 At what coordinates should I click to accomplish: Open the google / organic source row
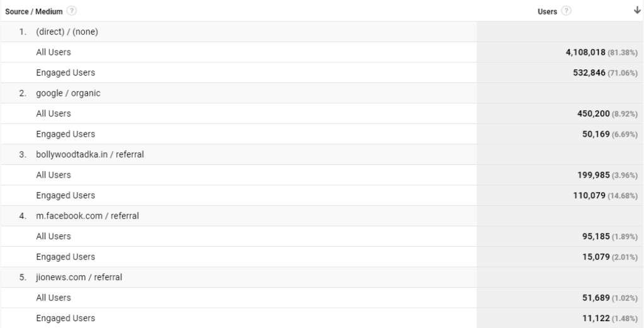click(68, 93)
